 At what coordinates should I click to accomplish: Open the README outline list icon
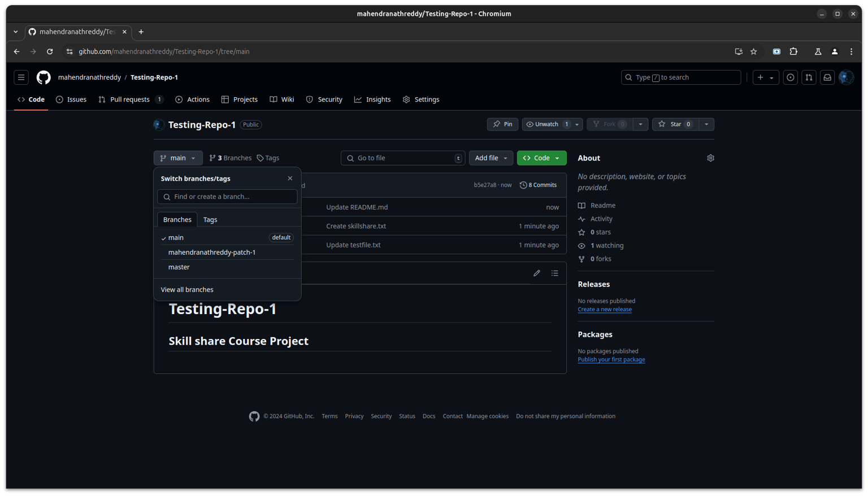555,273
